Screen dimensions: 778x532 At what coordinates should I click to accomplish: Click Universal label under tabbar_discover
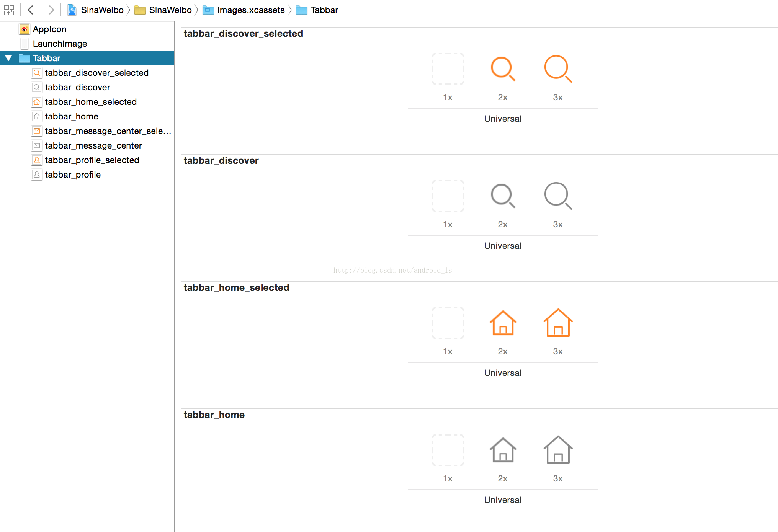503,246
